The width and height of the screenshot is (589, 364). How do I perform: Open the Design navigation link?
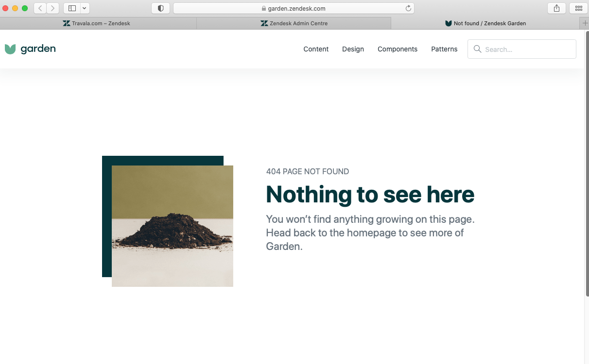[x=353, y=49]
